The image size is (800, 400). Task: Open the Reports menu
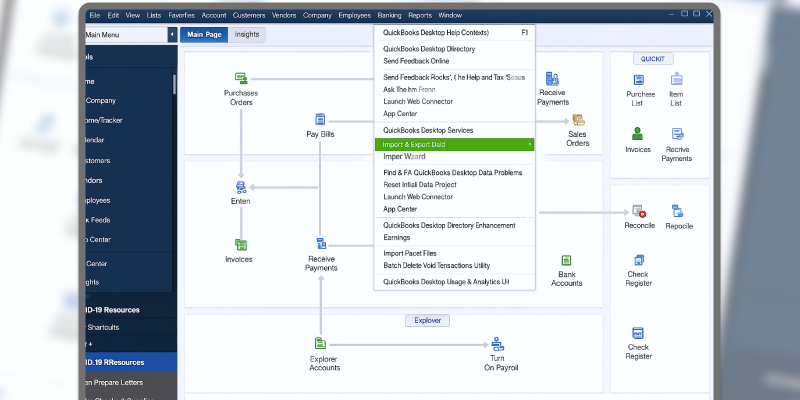point(420,15)
